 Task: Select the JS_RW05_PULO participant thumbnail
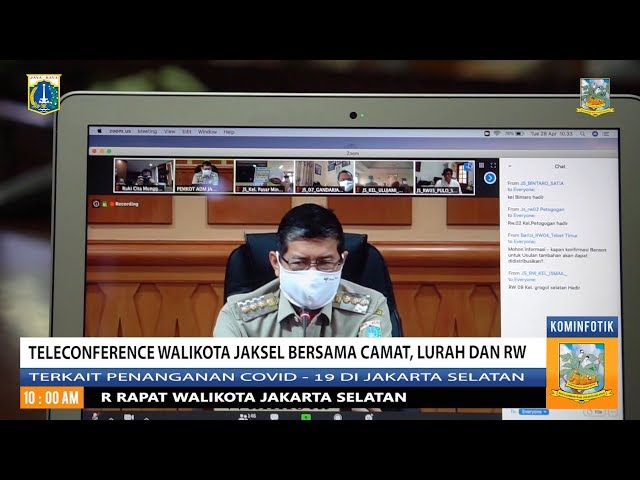(444, 178)
